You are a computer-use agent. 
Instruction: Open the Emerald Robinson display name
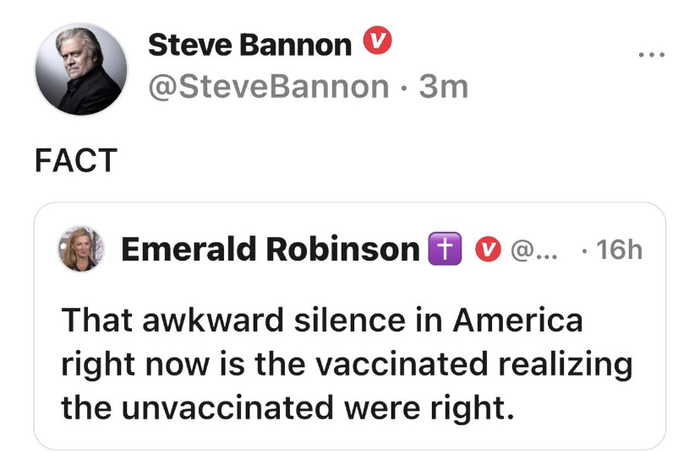[270, 249]
